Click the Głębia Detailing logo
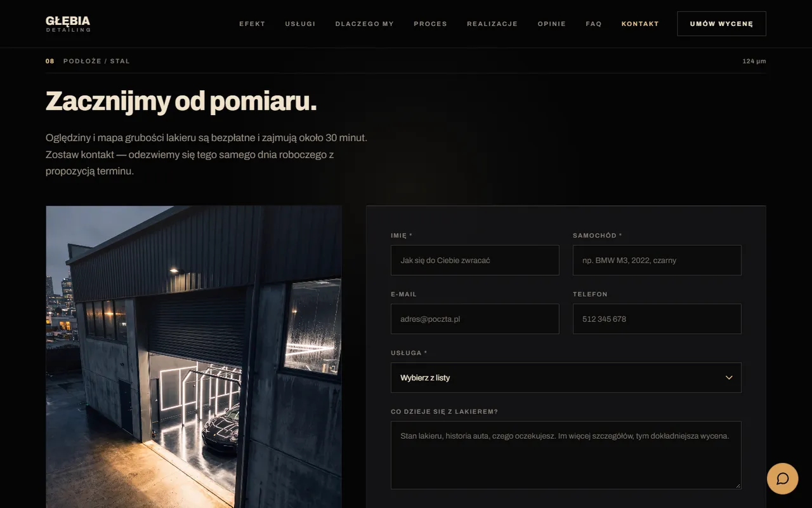Viewport: 812px width, 508px height. pos(68,23)
